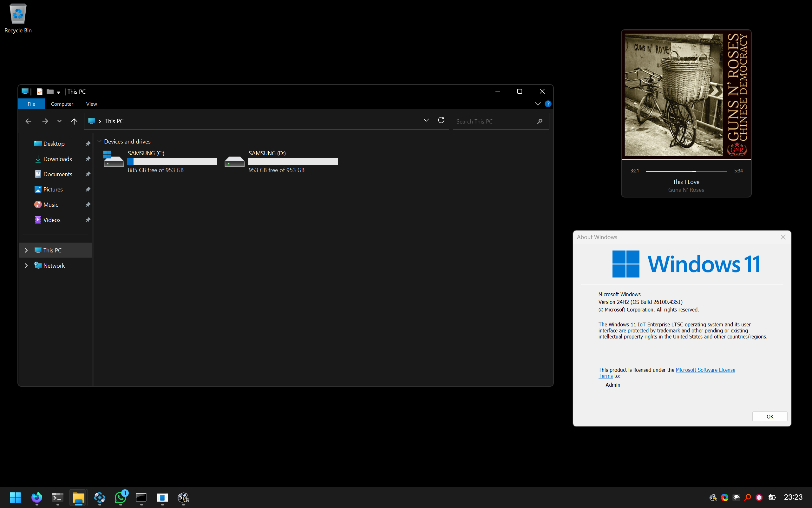812x508 pixels.
Task: Click the Properties quick access toolbar icon
Action: [x=40, y=91]
